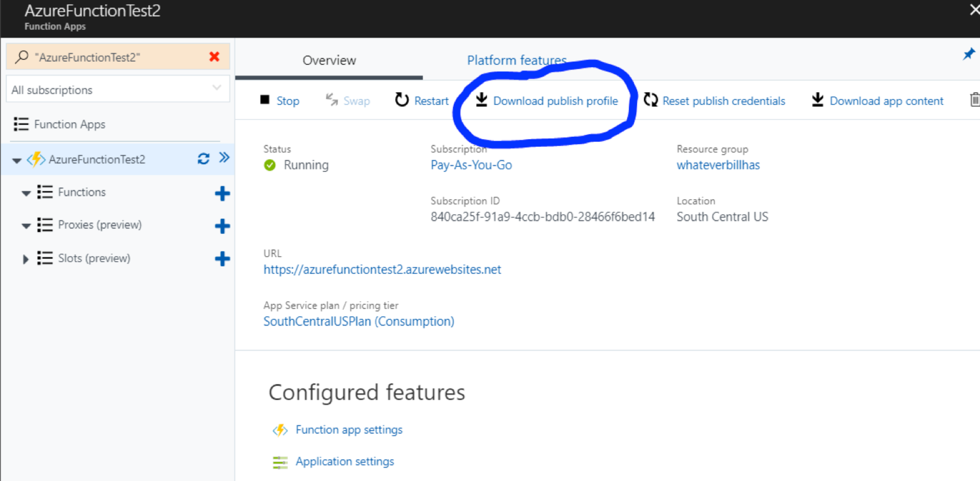980x481 pixels.
Task: Open Slots (preview) in the tree
Action: click(x=94, y=258)
